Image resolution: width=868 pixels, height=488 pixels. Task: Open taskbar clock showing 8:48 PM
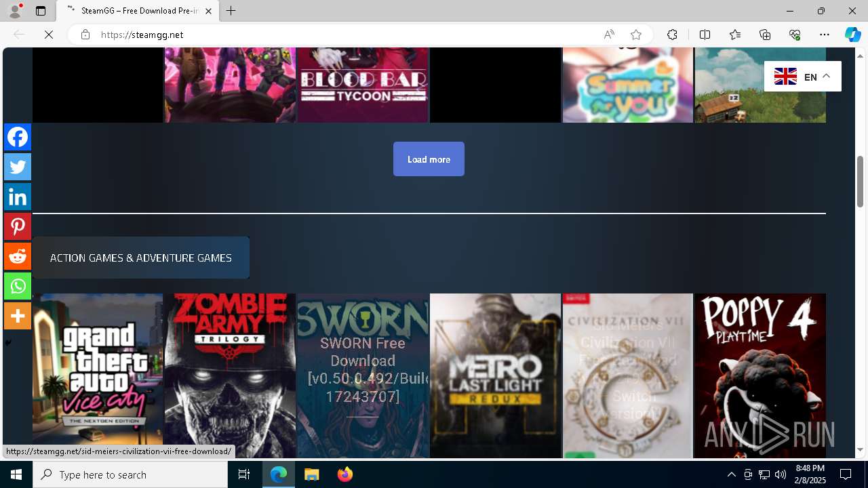pyautogui.click(x=810, y=474)
